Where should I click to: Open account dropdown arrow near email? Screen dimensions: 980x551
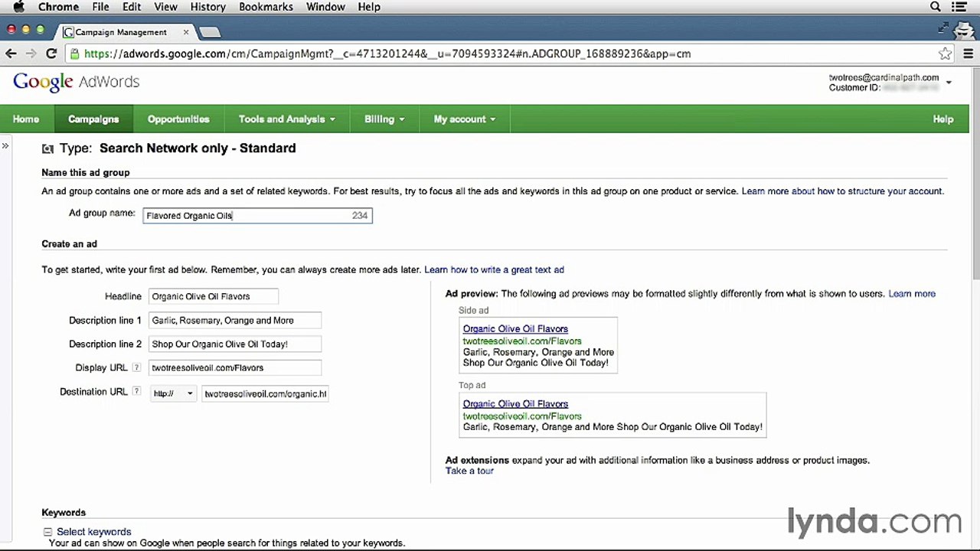(949, 82)
